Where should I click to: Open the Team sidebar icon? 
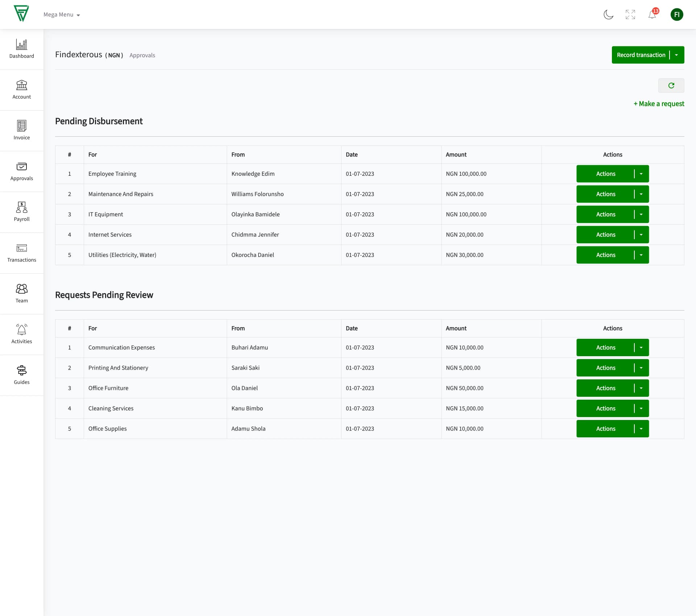pyautogui.click(x=22, y=294)
